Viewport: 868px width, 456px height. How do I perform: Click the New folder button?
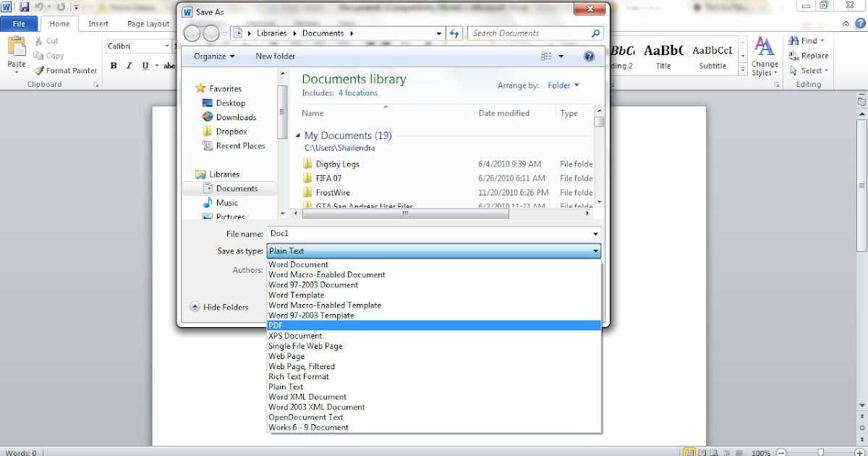(274, 56)
